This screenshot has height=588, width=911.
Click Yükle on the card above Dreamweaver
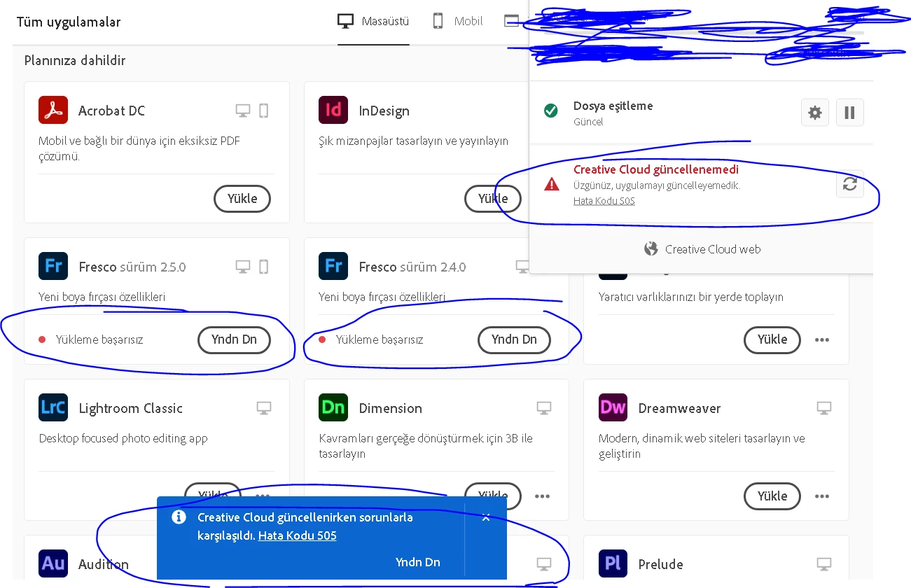[x=772, y=339]
